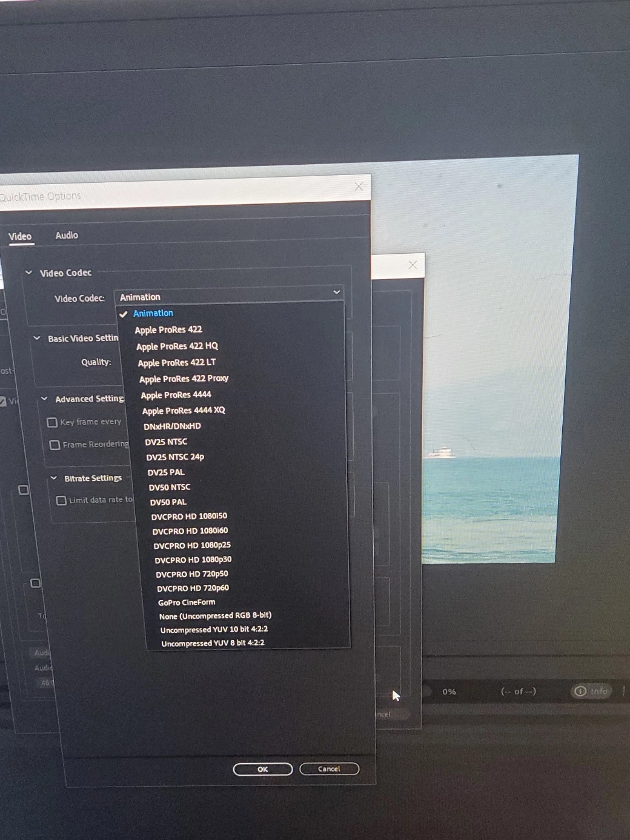
Task: Switch to the Audio tab
Action: [67, 235]
